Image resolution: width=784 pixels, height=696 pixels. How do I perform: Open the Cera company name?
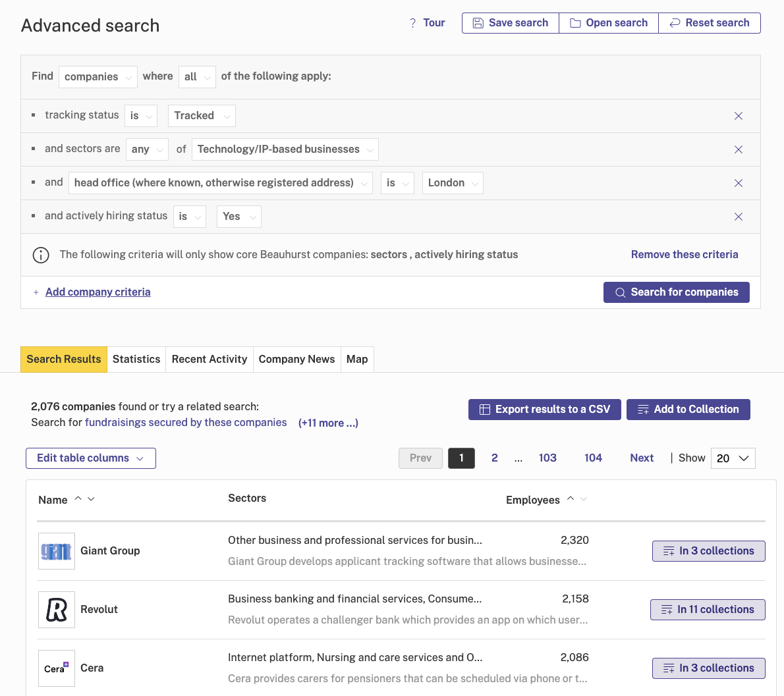[92, 668]
